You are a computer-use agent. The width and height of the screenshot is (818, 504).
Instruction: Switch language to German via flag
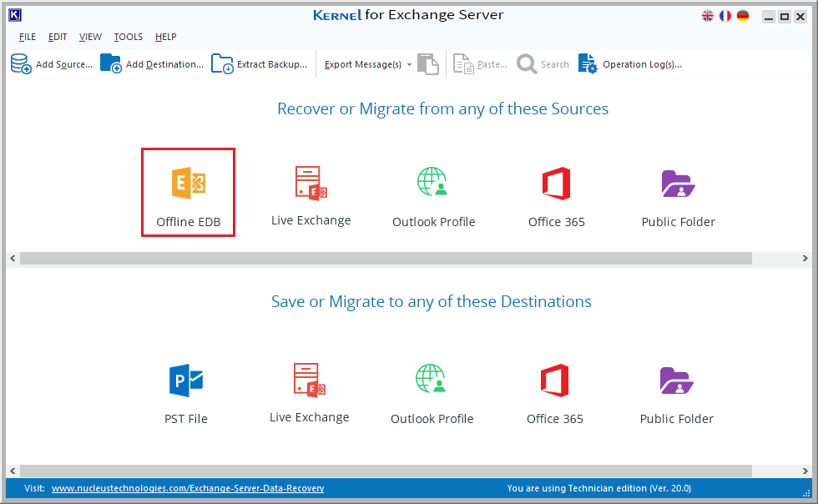pyautogui.click(x=743, y=16)
